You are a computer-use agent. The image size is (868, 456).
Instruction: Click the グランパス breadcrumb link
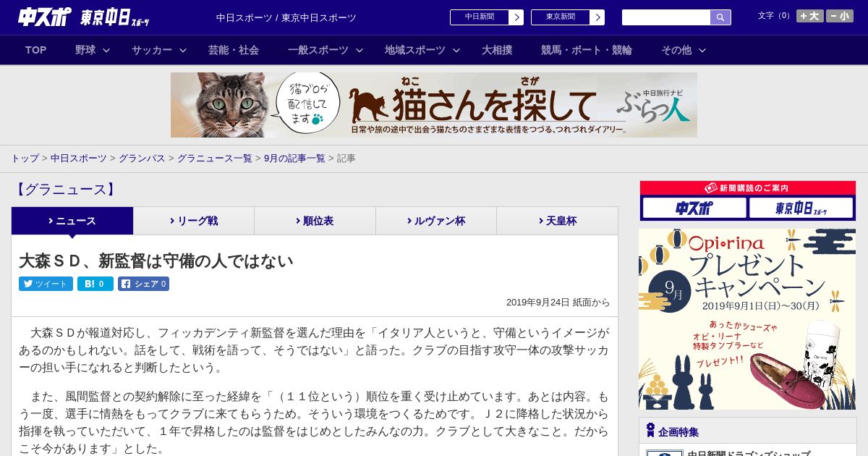tap(142, 158)
